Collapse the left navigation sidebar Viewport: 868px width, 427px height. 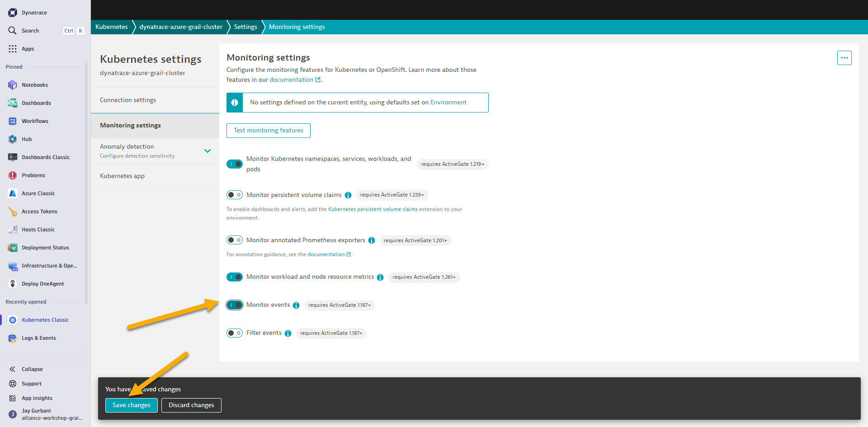tap(32, 369)
